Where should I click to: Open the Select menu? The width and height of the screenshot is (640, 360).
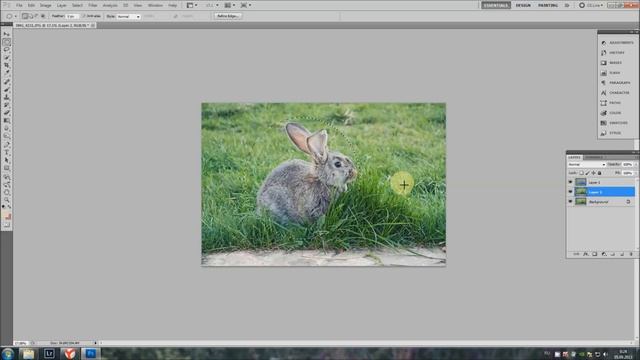point(77,5)
